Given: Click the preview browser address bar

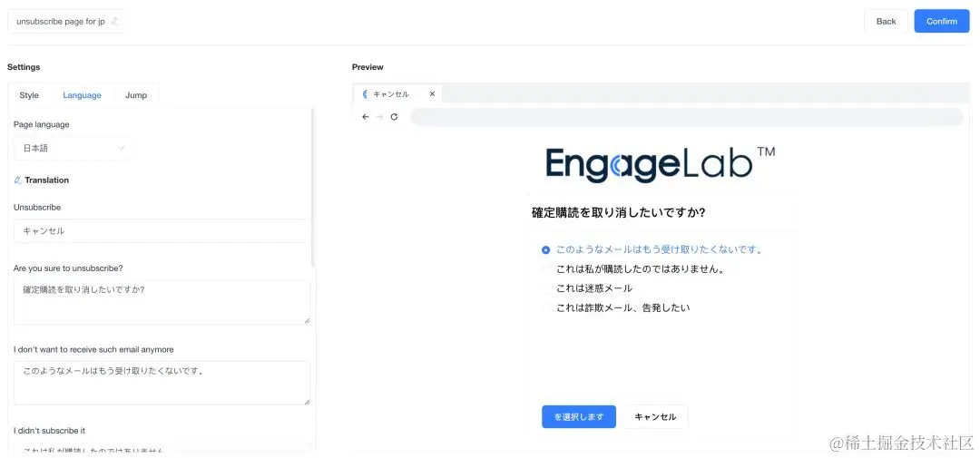Looking at the screenshot, I should click(686, 117).
